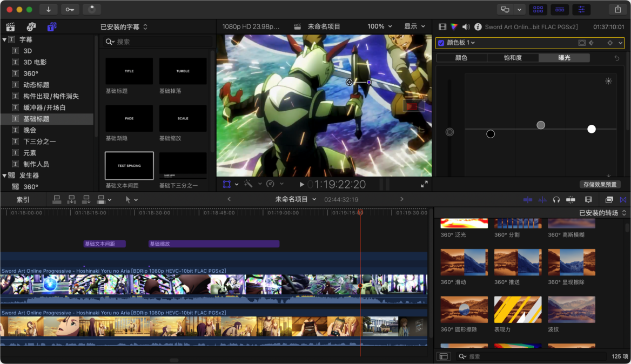Toggle video skimming in the timeline
631x364 pixels.
528,199
